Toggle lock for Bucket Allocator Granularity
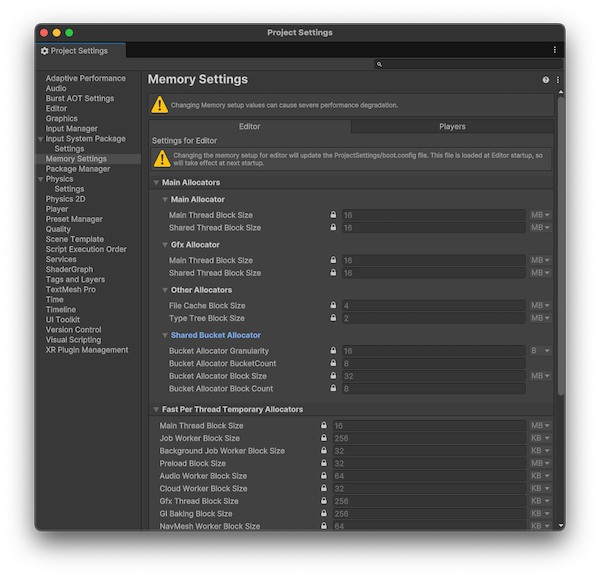Screen dimensions: 600x577 click(x=334, y=351)
